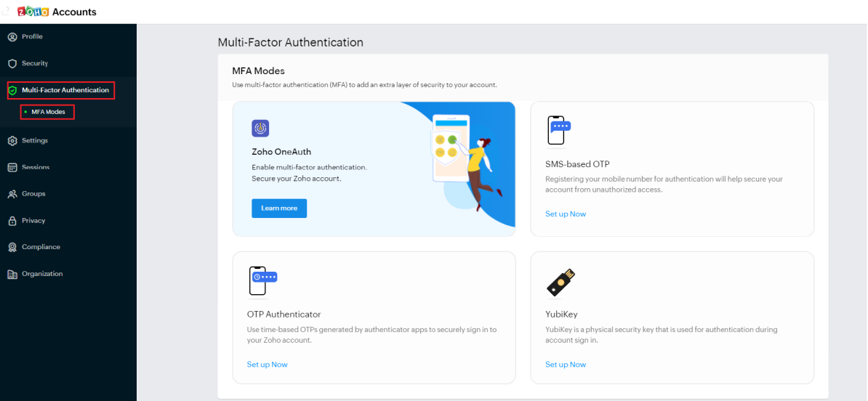Click the YubiKey USB key icon
Image resolution: width=868 pixels, height=401 pixels.
[560, 283]
